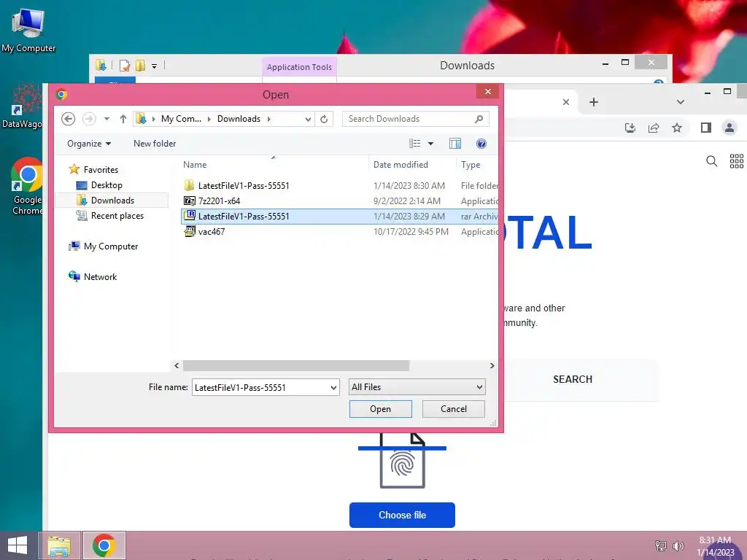
Task: Change the view layout icon
Action: tap(414, 144)
